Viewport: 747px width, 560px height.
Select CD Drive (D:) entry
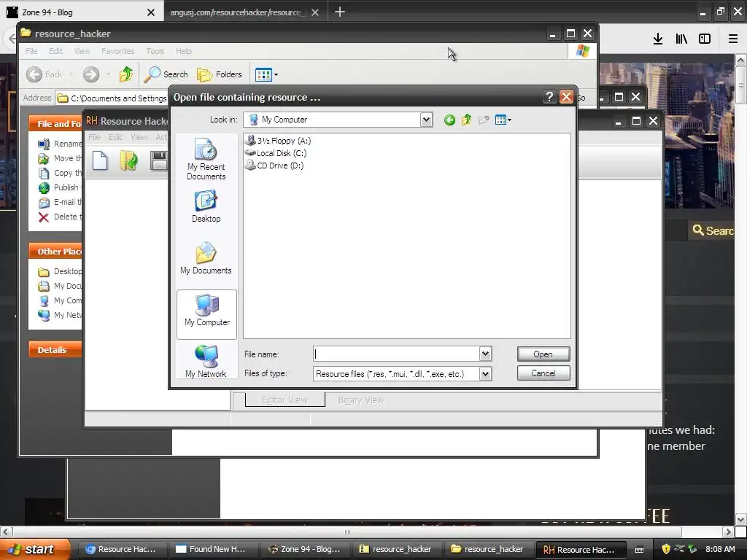tap(274, 166)
